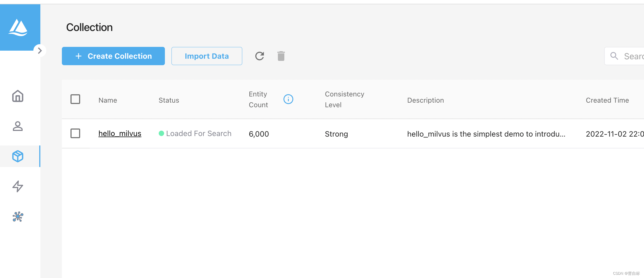Open the system view node icon in sidebar
Image resolution: width=644 pixels, height=278 pixels.
click(x=18, y=217)
